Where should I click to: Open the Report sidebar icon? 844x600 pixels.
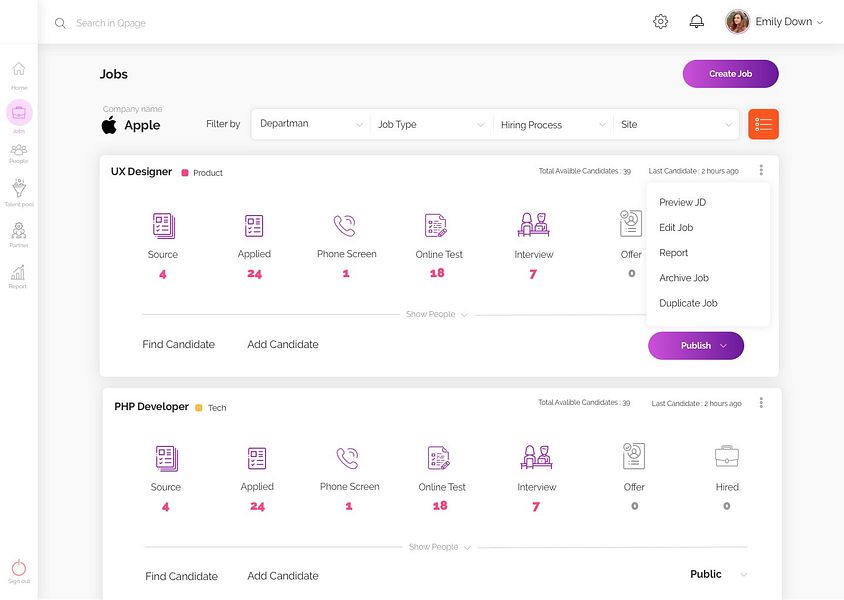click(18, 273)
